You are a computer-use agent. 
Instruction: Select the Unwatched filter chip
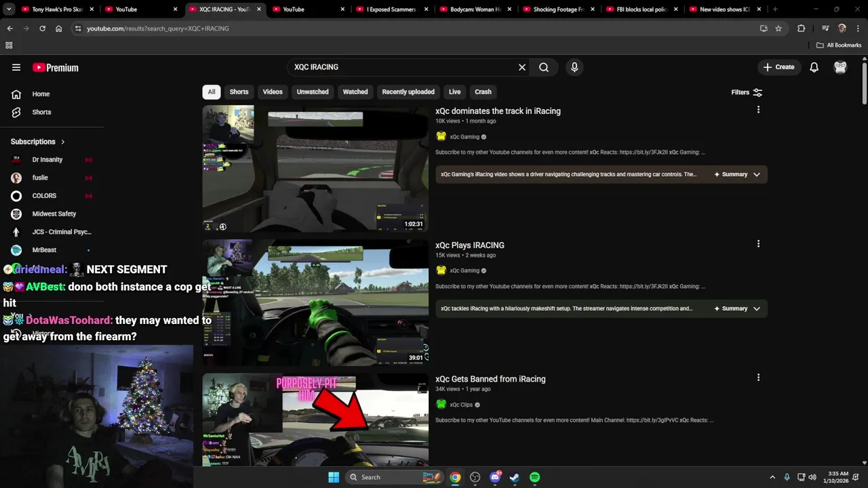click(x=313, y=91)
